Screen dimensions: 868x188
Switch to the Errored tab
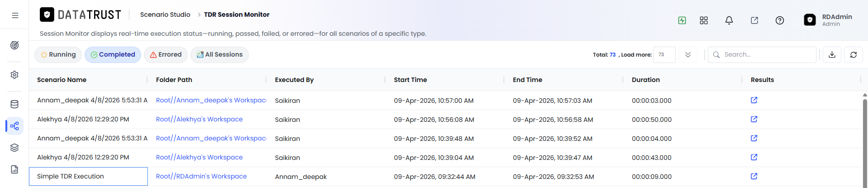[x=166, y=55]
